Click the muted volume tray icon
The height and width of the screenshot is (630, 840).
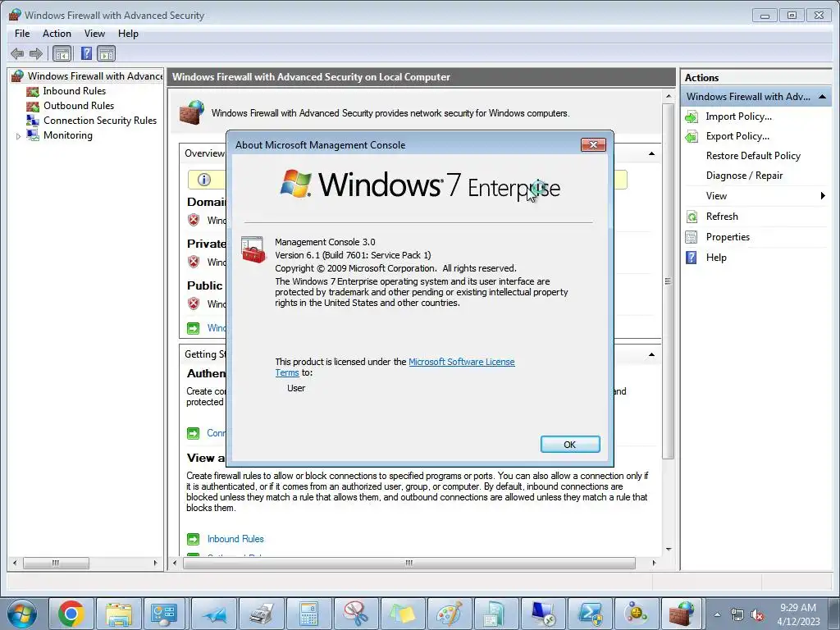(757, 615)
